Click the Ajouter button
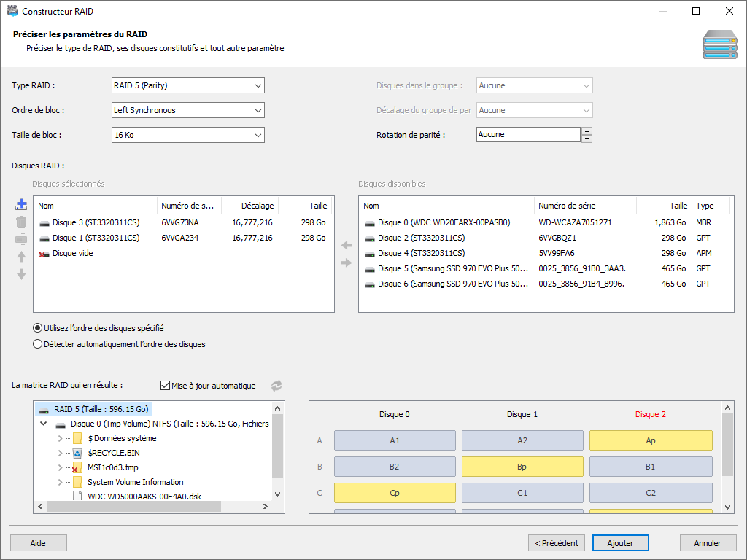The image size is (747, 560). click(621, 543)
